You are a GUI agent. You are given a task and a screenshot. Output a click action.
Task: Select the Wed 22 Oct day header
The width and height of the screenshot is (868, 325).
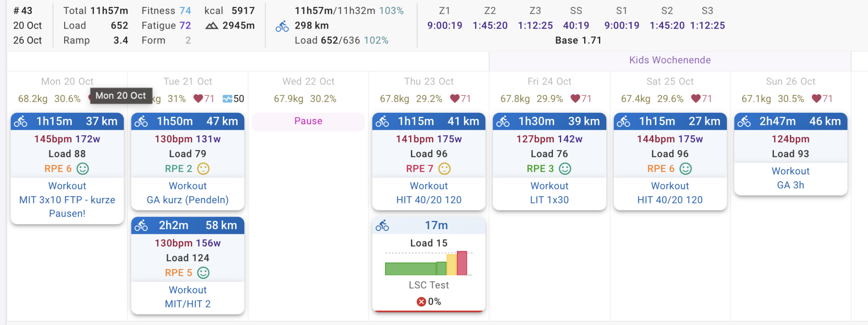308,82
